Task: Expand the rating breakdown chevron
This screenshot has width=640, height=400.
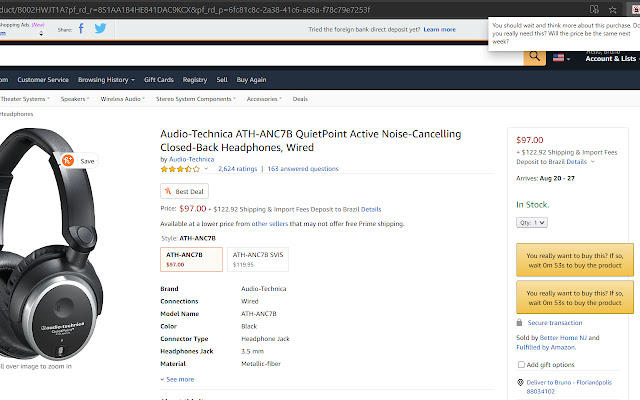Action: pyautogui.click(x=206, y=169)
